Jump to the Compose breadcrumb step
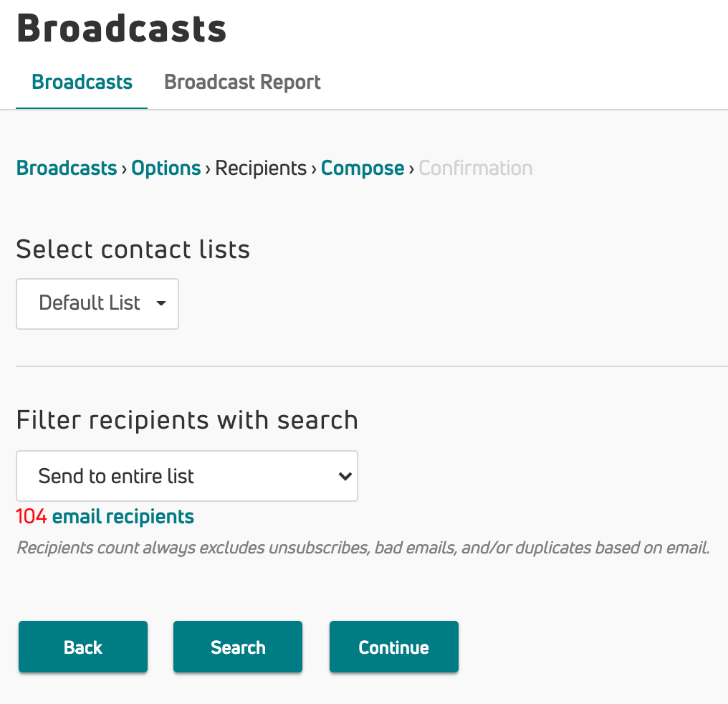This screenshot has width=728, height=704. [363, 168]
